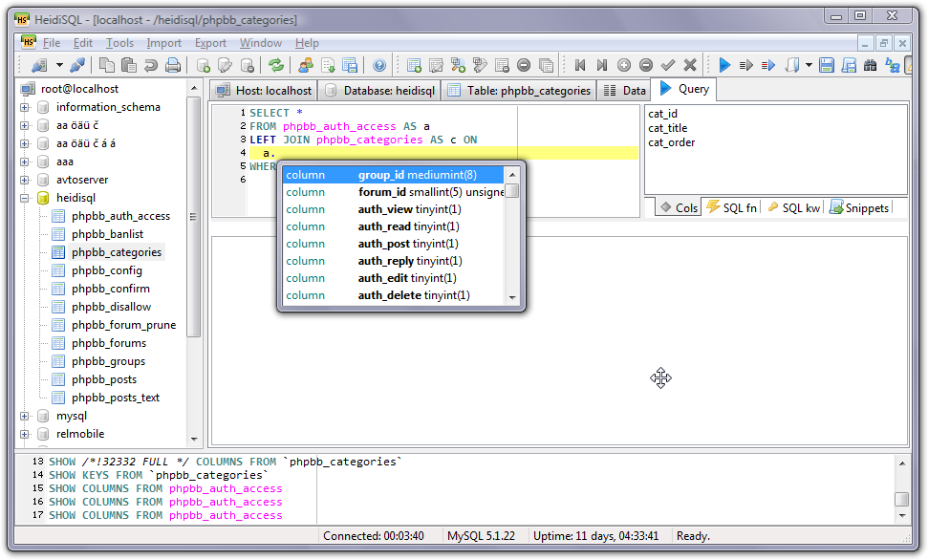Open the load SQL file dropdown arrow

click(809, 65)
